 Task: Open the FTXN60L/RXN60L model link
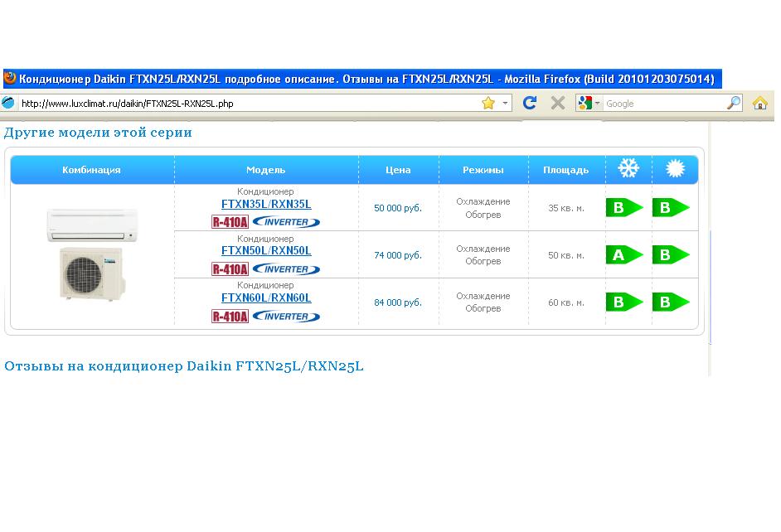point(266,297)
